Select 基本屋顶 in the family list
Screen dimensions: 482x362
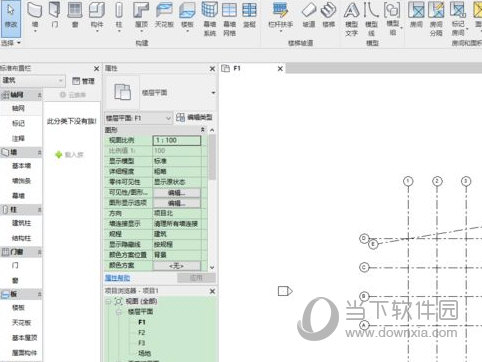[25, 338]
